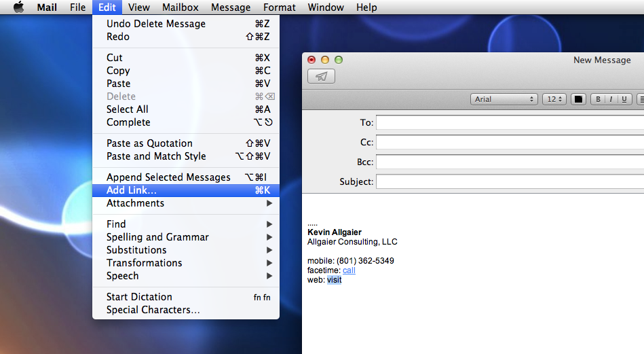Open the Arial font dropdown
Screen dimensions: 644x354
tap(504, 99)
